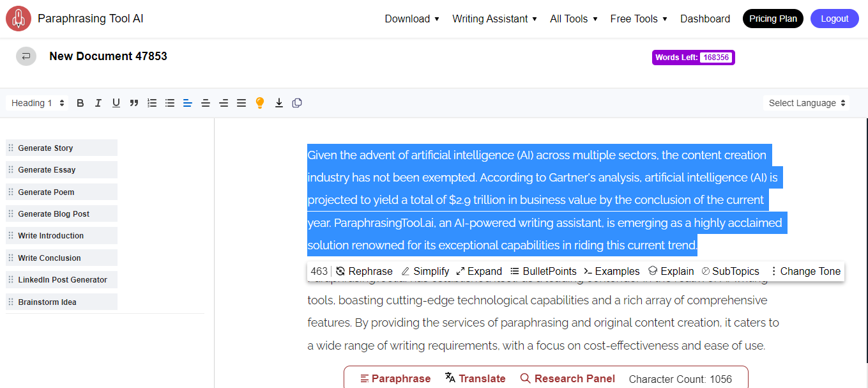Click the 463 word count in popup toolbar
Viewport: 868px width, 388px height.
tap(319, 271)
